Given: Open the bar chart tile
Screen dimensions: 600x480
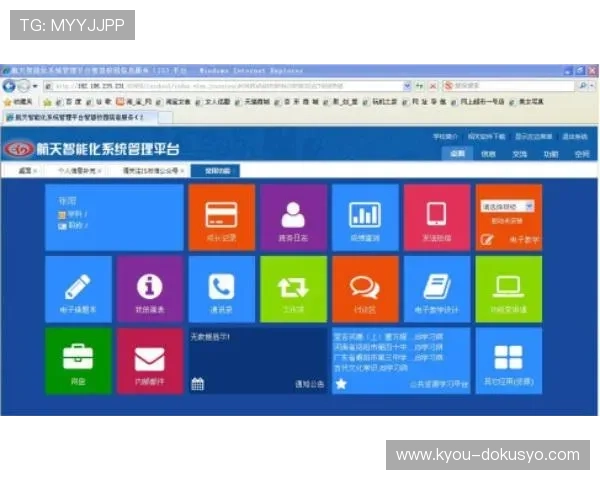Looking at the screenshot, I should [x=365, y=217].
